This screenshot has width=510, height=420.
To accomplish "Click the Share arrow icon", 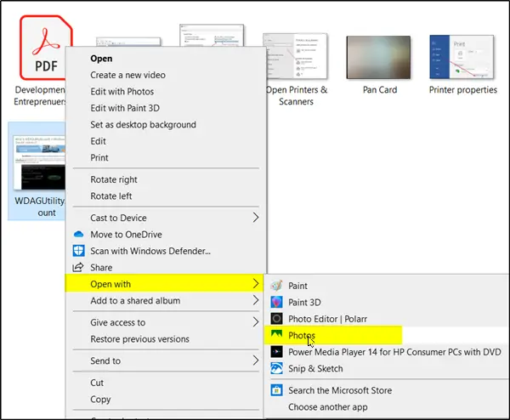I will 78,267.
